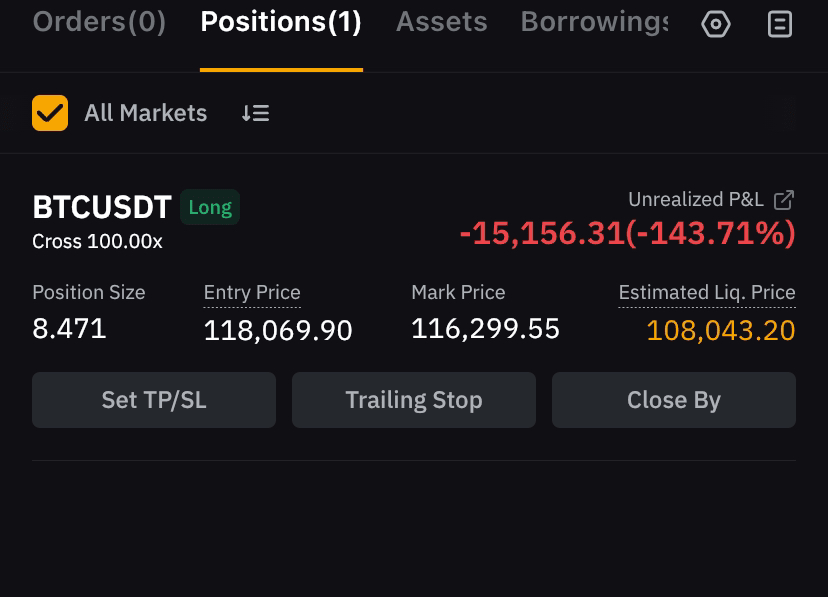828x597 pixels.
Task: Switch to the Orders(0) tab
Action: [x=99, y=22]
